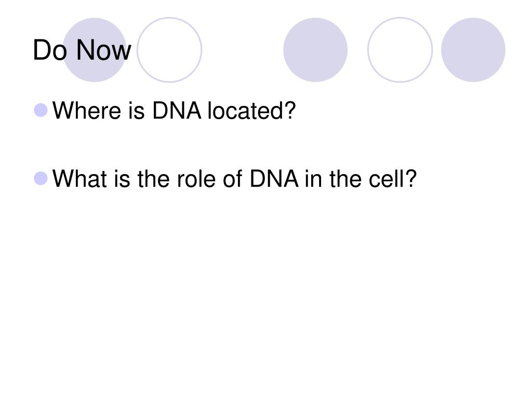Click the word 'Now' in the title
This screenshot has width=532, height=399.
(x=103, y=50)
